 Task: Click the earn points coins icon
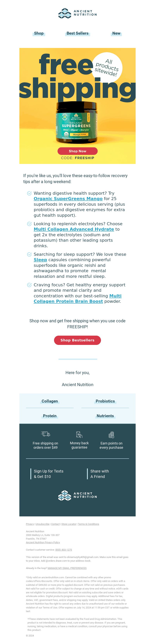tap(111, 434)
